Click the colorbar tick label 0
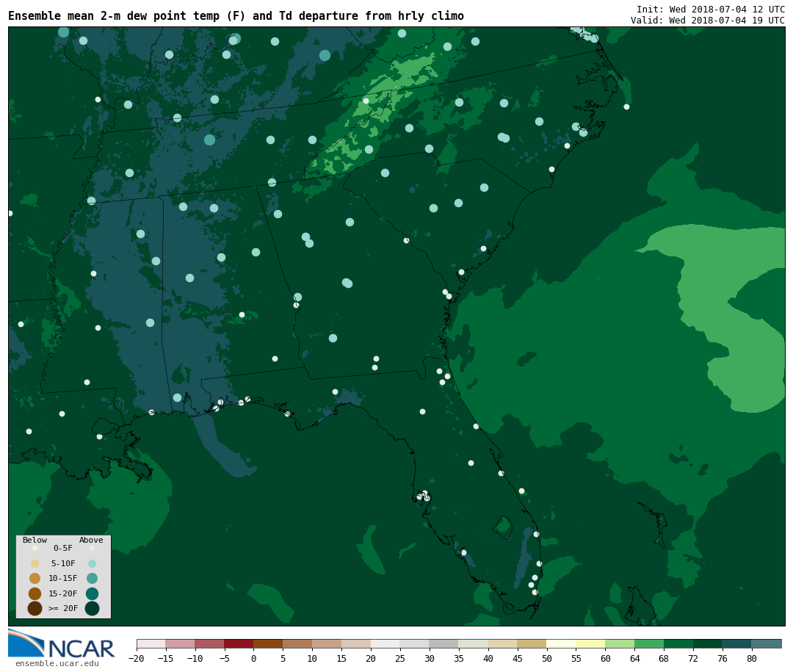793x672 pixels. pos(253,658)
